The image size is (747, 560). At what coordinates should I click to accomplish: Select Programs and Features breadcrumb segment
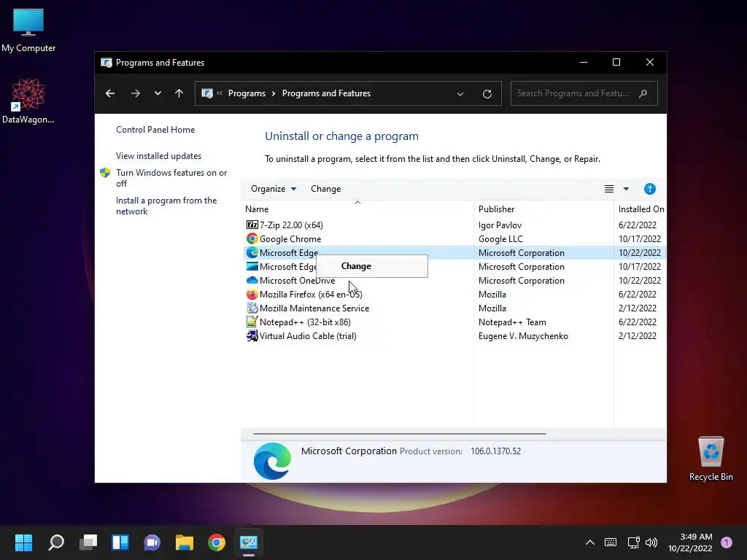(326, 93)
